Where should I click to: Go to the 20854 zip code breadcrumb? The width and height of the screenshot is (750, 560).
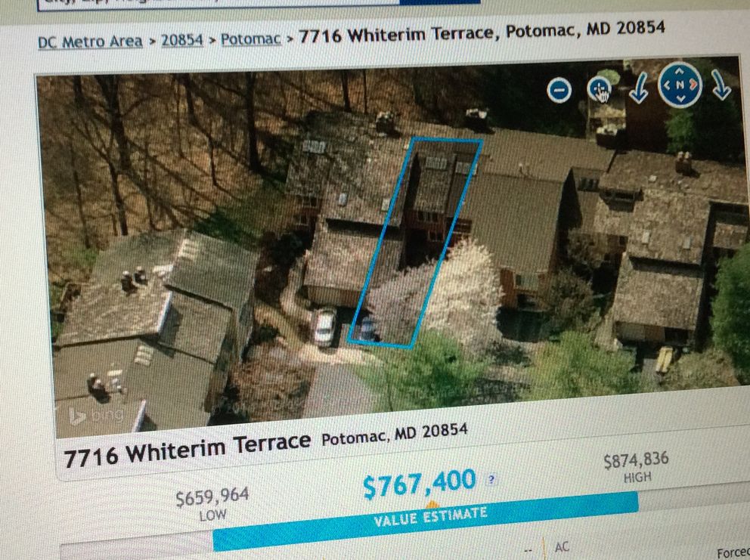click(181, 40)
